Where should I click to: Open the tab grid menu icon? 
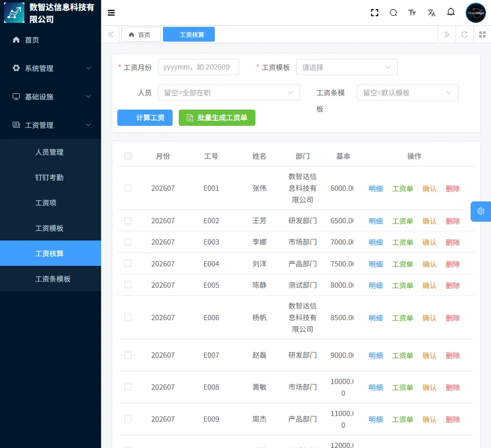[482, 35]
